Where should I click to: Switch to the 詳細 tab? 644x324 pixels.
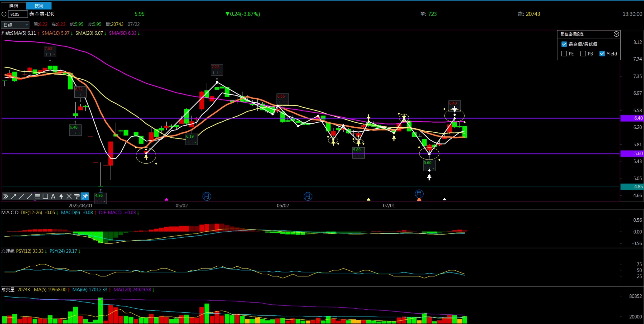[13, 6]
